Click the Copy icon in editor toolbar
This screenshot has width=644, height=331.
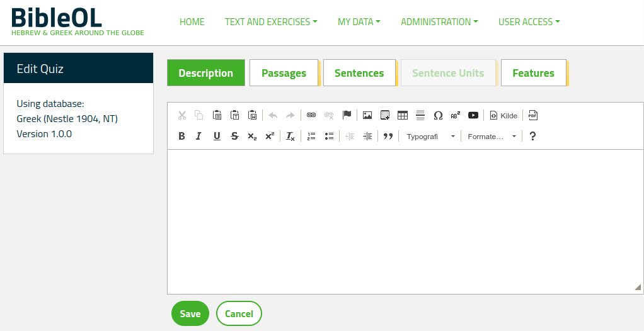(x=199, y=115)
